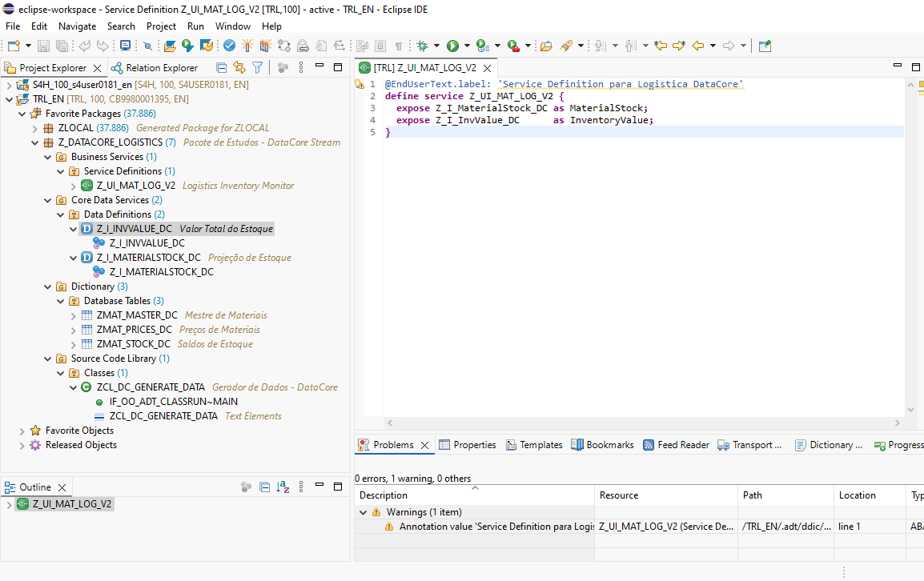Click the Project Explorer filter funnel icon
Viewport: 924px width, 581px height.
pyautogui.click(x=257, y=68)
